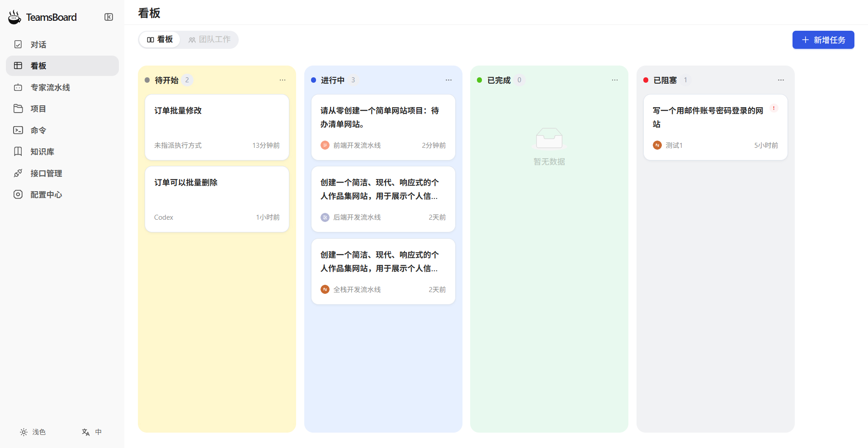
Task: Click the 13分钟前 timestamp
Action: pyautogui.click(x=266, y=146)
